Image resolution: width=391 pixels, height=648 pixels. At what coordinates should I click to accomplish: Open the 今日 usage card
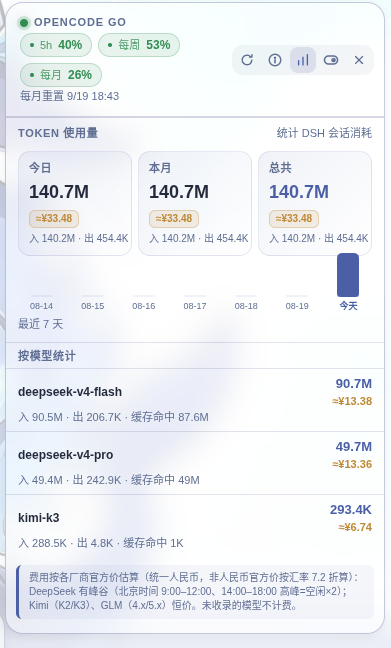point(75,203)
